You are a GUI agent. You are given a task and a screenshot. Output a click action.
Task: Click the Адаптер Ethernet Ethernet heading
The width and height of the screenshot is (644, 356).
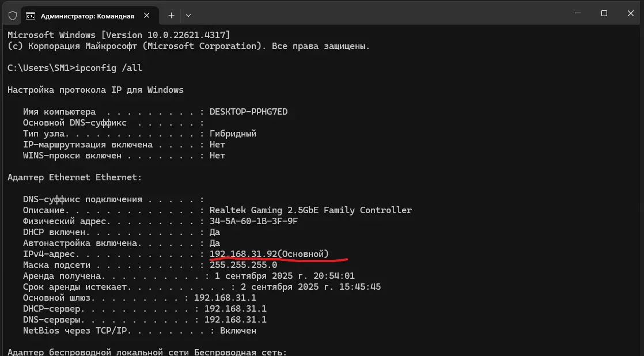click(74, 177)
